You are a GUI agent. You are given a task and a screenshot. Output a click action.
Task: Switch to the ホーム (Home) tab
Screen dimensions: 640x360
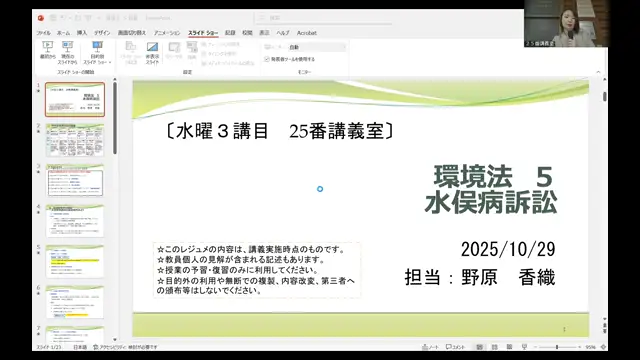click(63, 33)
